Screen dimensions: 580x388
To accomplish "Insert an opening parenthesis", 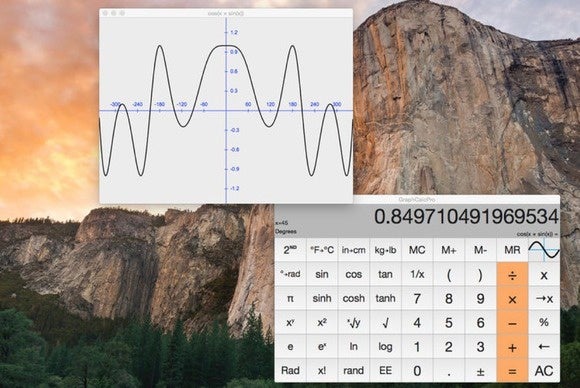I will (449, 274).
